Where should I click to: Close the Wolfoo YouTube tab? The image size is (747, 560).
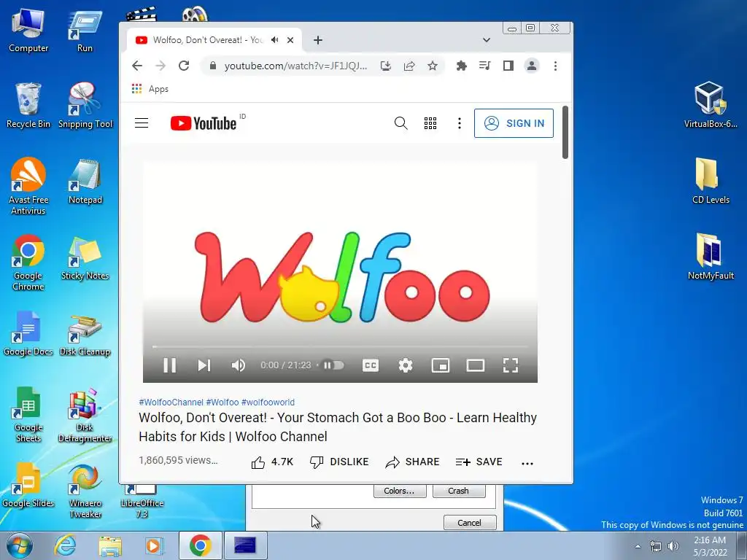(x=290, y=40)
